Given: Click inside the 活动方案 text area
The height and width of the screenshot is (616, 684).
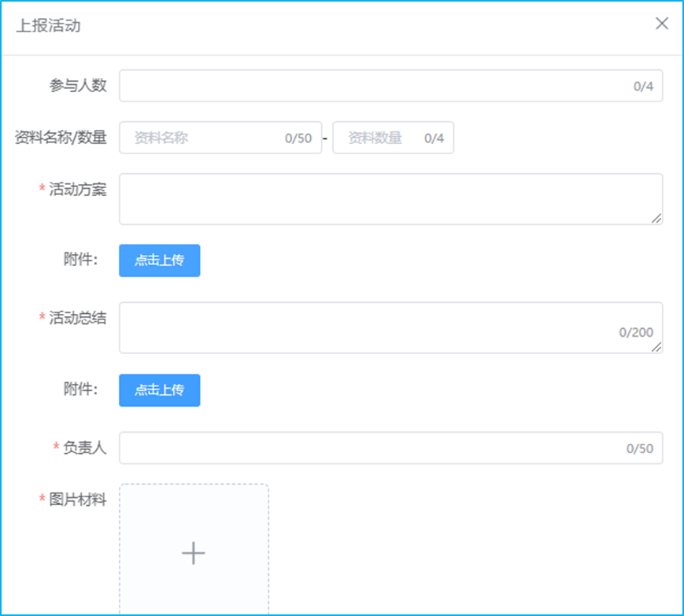Looking at the screenshot, I should 386,198.
